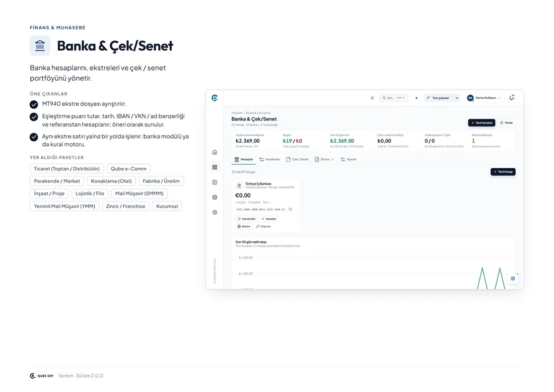The height and width of the screenshot is (392, 554).
Task: Toggle the sun theme icon
Action: (x=372, y=98)
